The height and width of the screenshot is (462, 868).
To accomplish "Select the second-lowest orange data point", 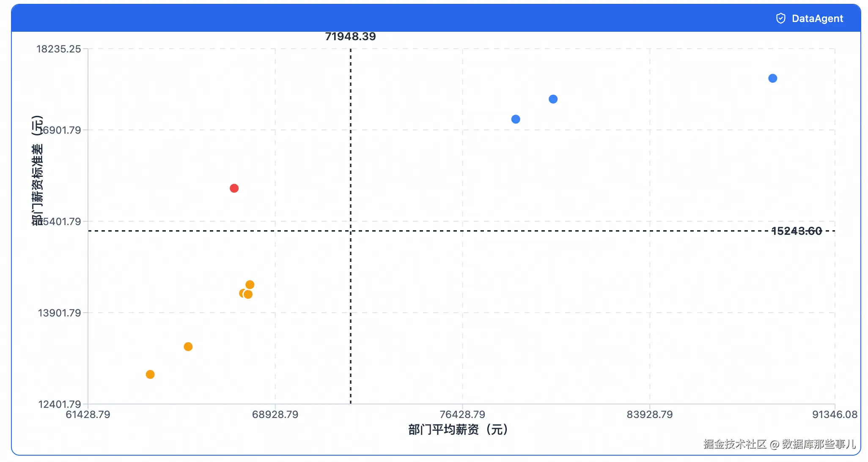I will click(188, 347).
